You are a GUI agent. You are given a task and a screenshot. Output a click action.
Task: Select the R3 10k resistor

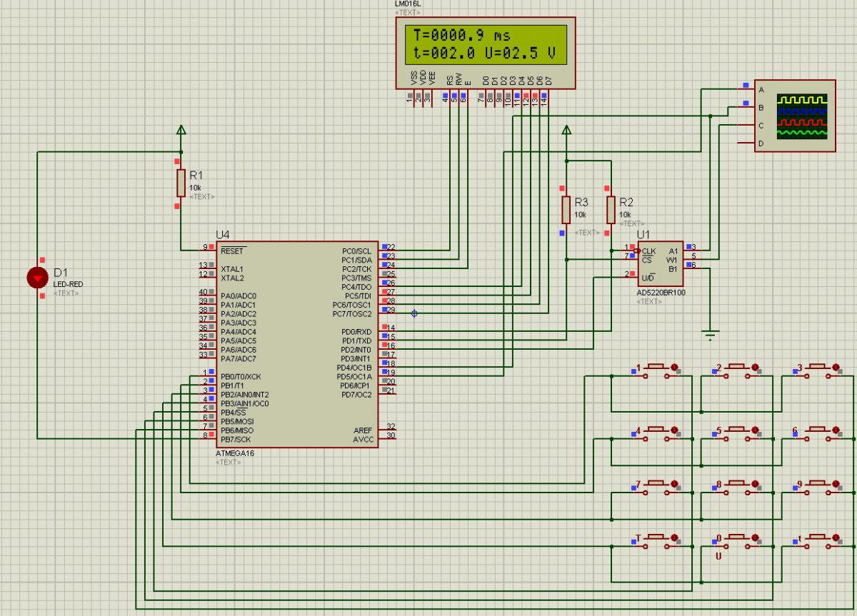point(566,210)
